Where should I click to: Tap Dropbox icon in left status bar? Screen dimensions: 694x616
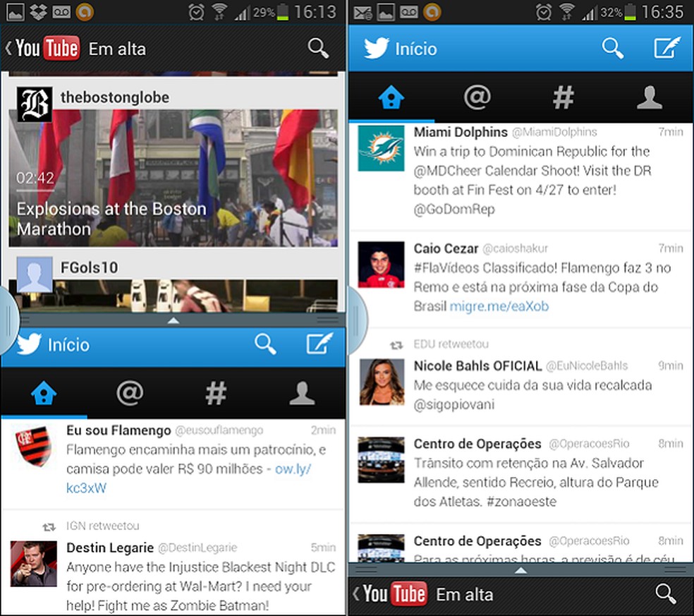pyautogui.click(x=38, y=11)
